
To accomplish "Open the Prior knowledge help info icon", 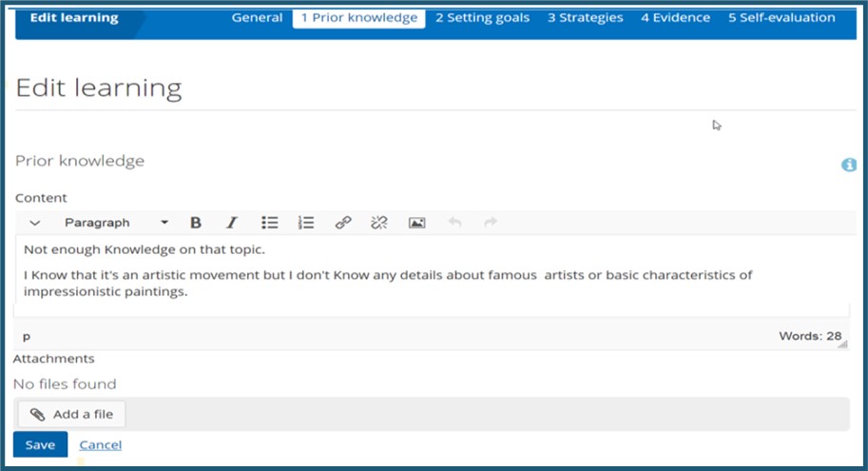I will point(849,165).
